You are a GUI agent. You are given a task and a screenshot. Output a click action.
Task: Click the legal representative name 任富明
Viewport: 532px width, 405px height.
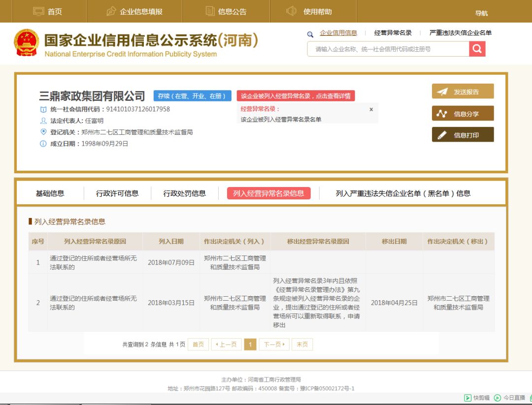[x=94, y=121]
